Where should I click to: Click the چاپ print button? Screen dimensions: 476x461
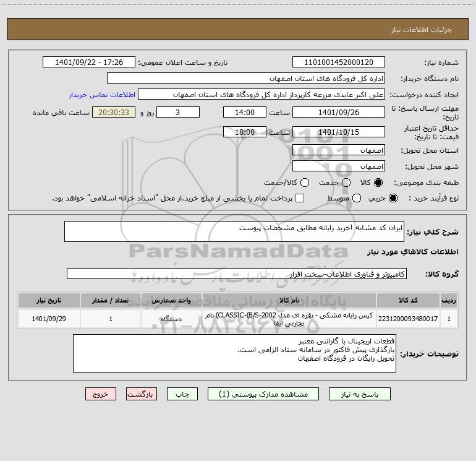pos(182,394)
